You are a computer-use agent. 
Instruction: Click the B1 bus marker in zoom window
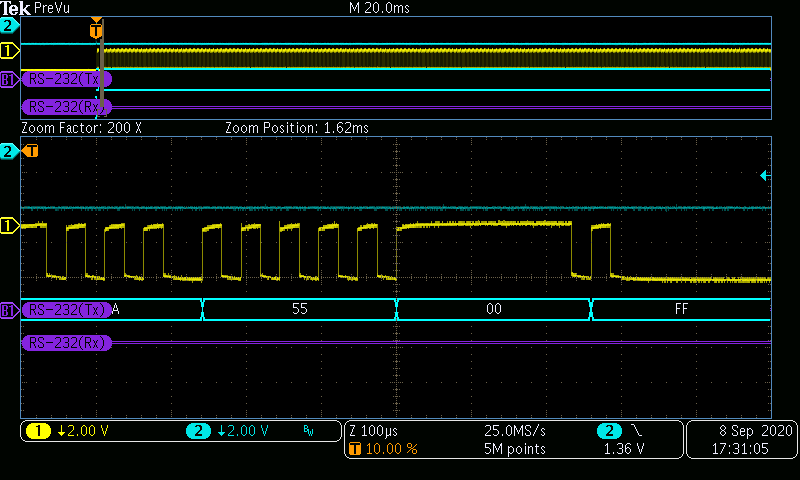tap(9, 310)
